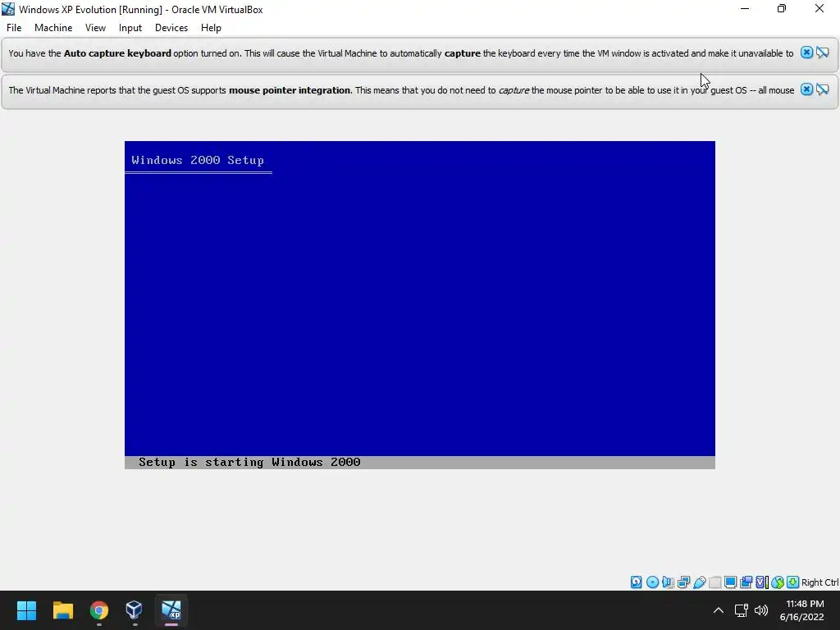Dismiss the mouse pointer integration notification

[806, 89]
